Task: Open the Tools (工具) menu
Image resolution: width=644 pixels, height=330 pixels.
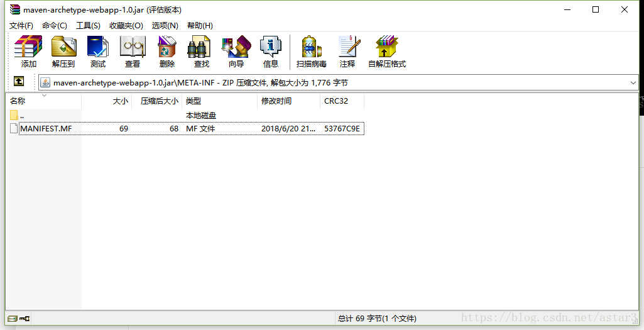Action: 89,26
